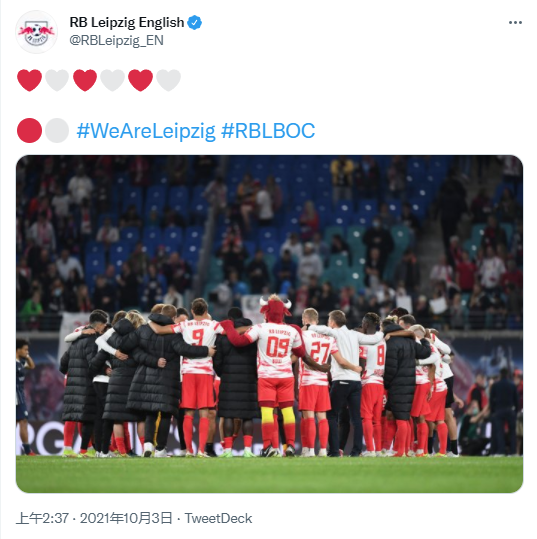Viewport: 537px width, 539px height.
Task: Click the red circle emoji
Action: (x=30, y=131)
